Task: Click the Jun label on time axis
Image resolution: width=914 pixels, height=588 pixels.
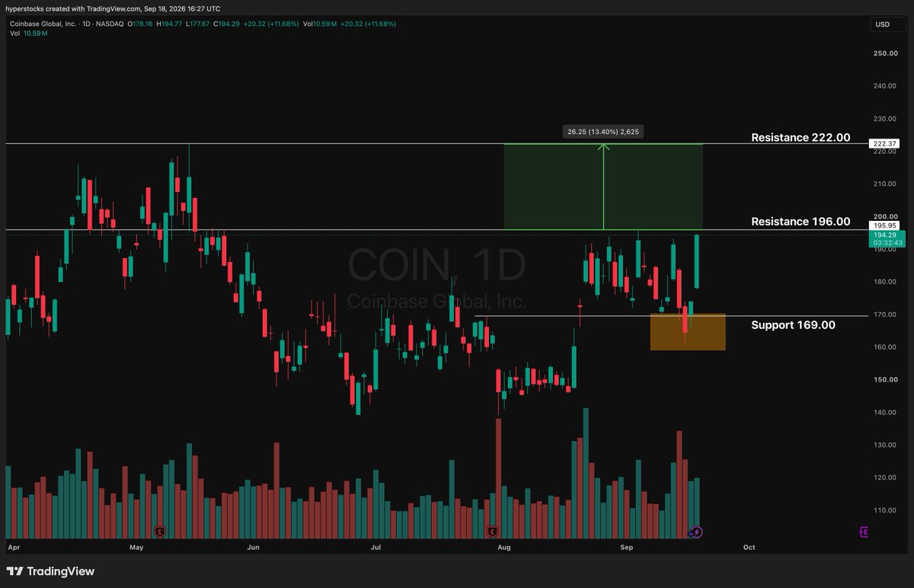Action: [254, 547]
